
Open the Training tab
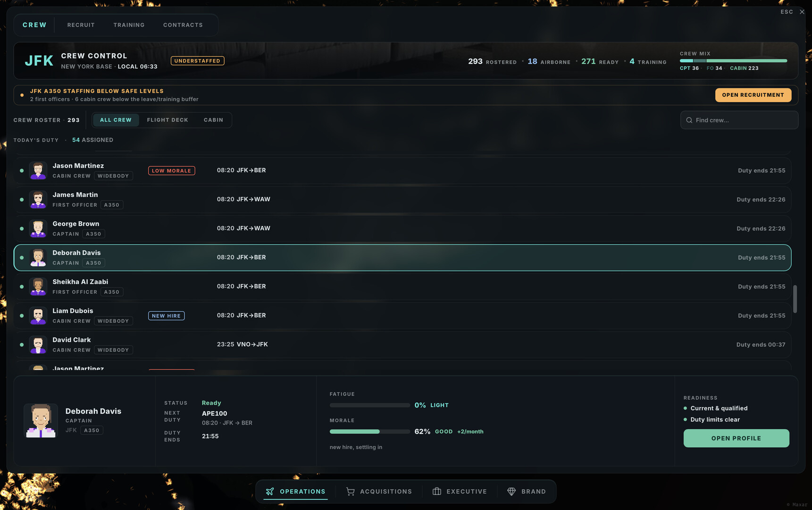coord(129,25)
